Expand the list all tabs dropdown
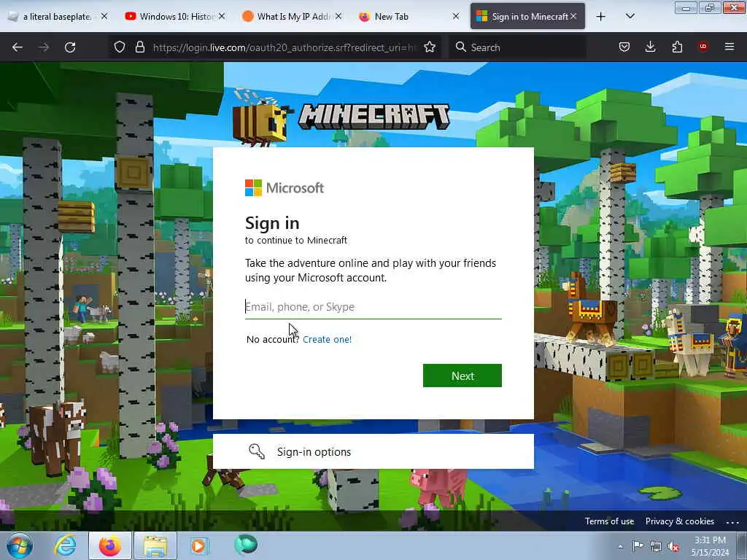This screenshot has width=747, height=560. click(630, 16)
